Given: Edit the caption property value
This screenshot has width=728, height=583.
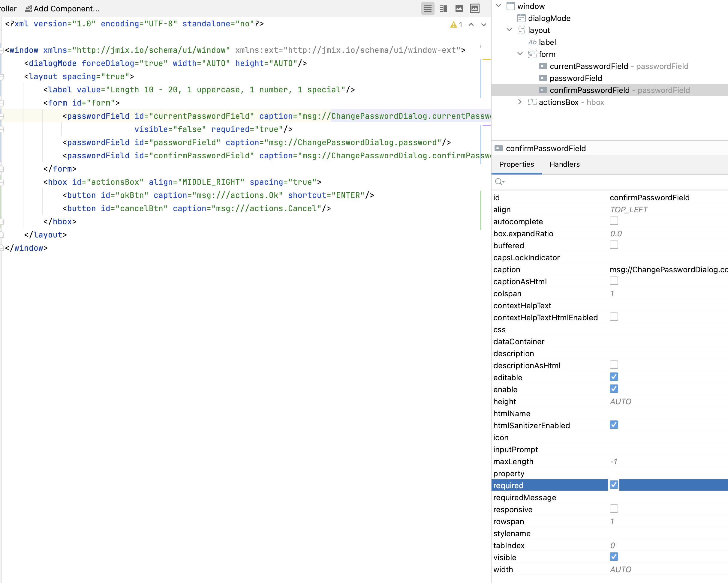Looking at the screenshot, I should tap(668, 270).
